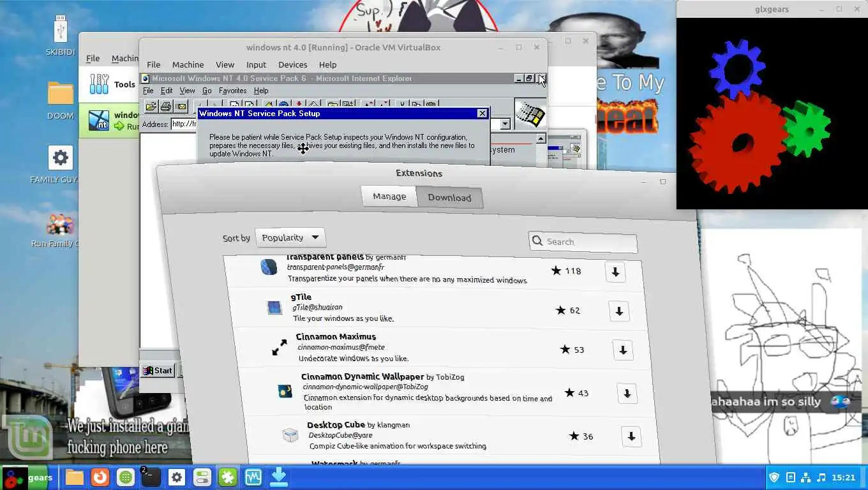Open the Sort by Popularity dropdown
The image size is (868, 490).
point(290,237)
